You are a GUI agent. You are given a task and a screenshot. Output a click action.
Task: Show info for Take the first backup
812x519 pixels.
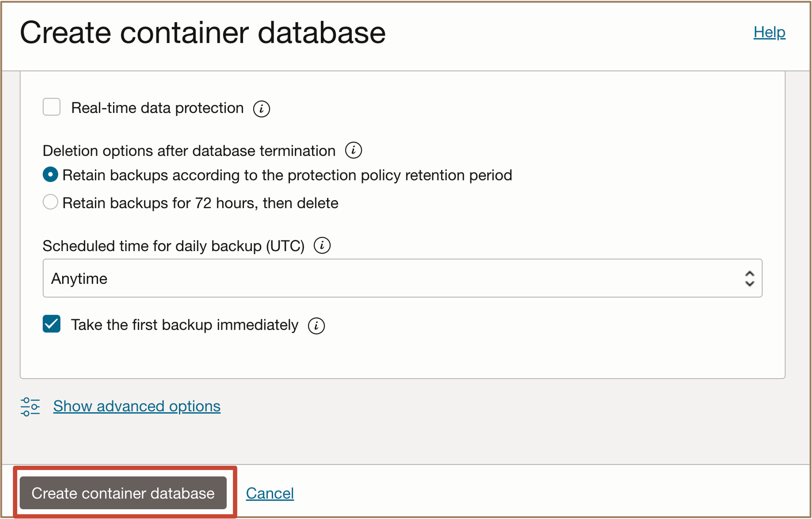point(316,326)
